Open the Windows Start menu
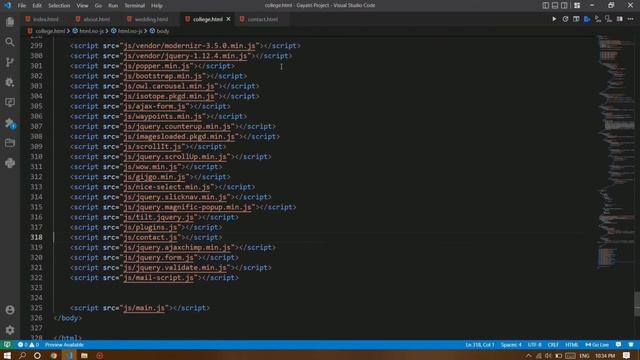This screenshot has width=640, height=360. click(x=7, y=356)
